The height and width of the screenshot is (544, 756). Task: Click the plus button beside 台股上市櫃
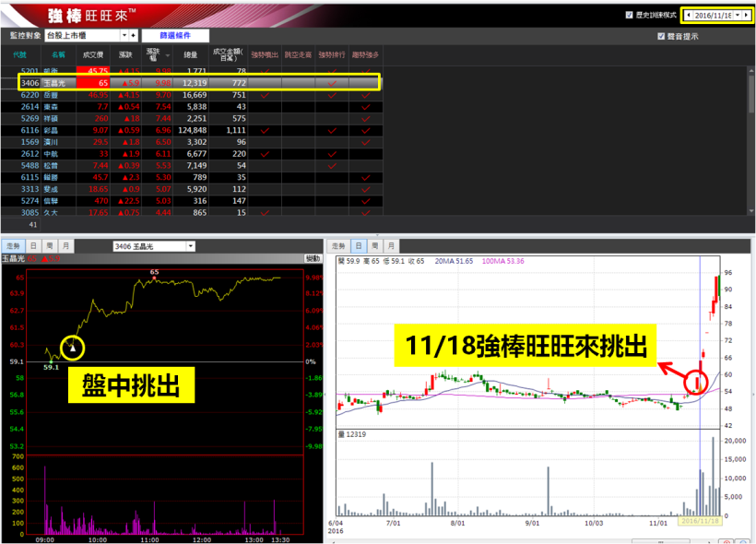tap(133, 35)
